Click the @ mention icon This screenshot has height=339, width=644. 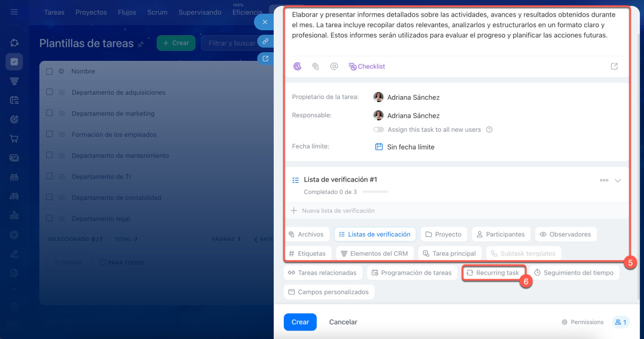coord(334,66)
